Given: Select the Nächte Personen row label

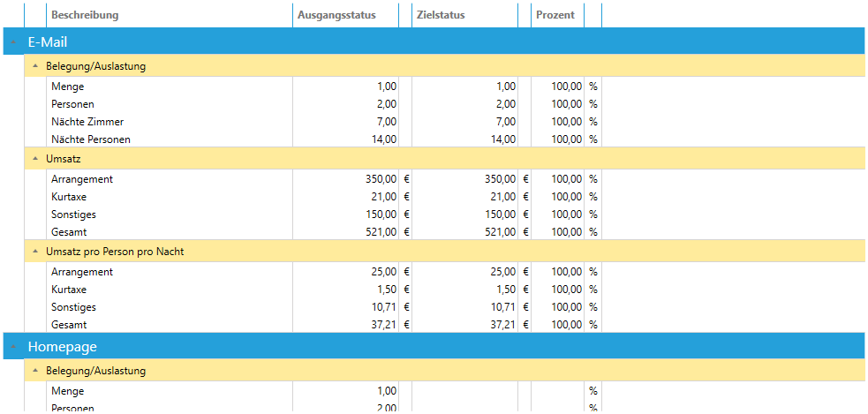Looking at the screenshot, I should 93,139.
